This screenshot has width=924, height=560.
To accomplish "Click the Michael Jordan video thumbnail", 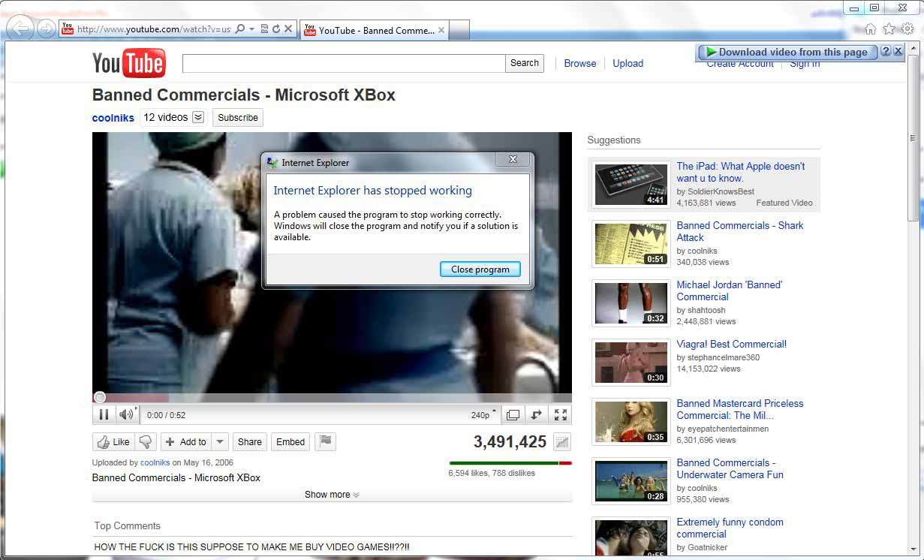I will click(631, 303).
